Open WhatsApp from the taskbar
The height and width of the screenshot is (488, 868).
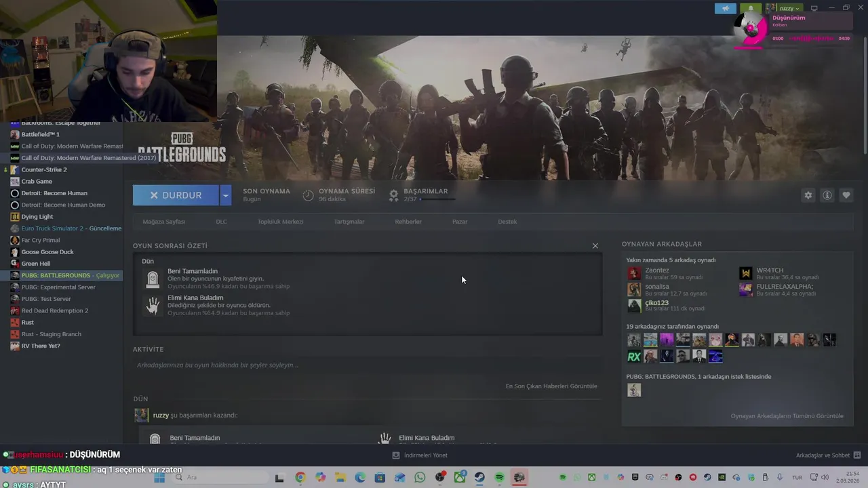pyautogui.click(x=420, y=478)
